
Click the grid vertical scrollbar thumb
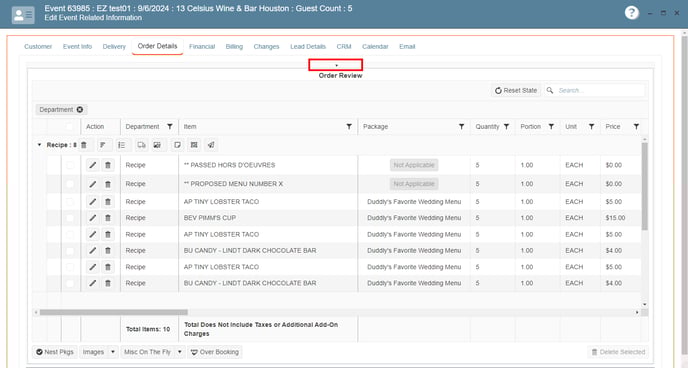click(645, 186)
